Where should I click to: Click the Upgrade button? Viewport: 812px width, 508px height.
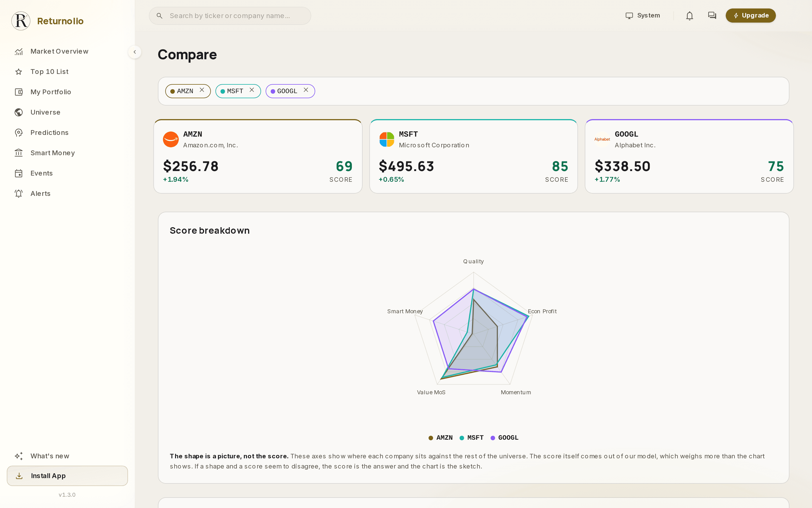[751, 16]
